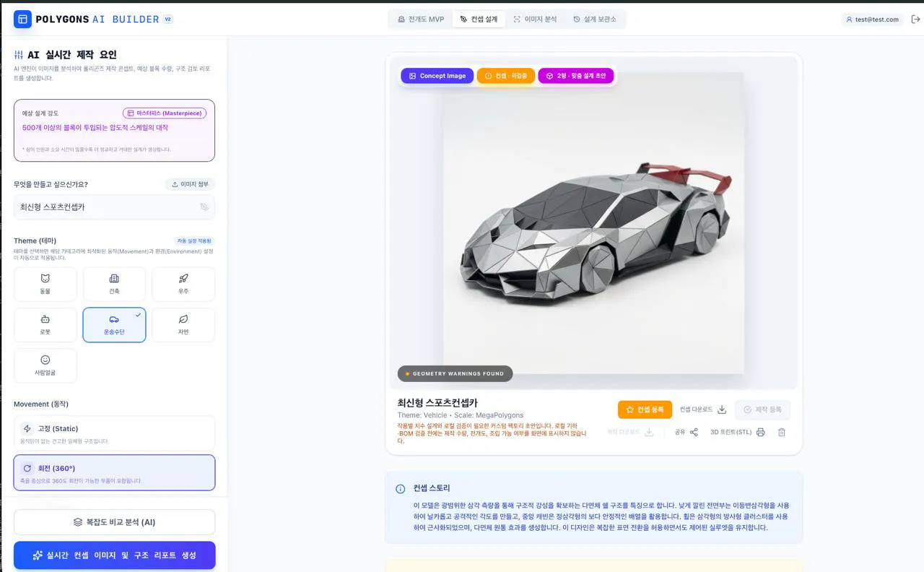The height and width of the screenshot is (572, 924).
Task: Click the Theme (테마) section label
Action: (x=35, y=240)
